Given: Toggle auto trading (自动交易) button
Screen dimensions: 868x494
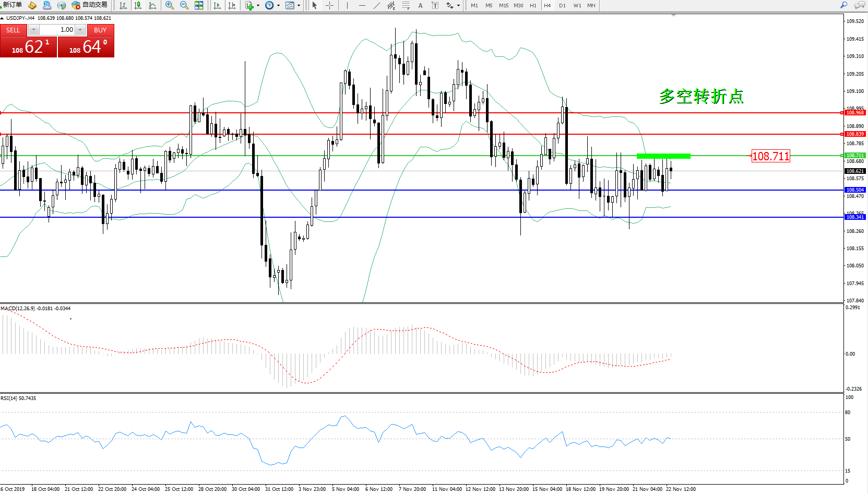Looking at the screenshot, I should [89, 5].
